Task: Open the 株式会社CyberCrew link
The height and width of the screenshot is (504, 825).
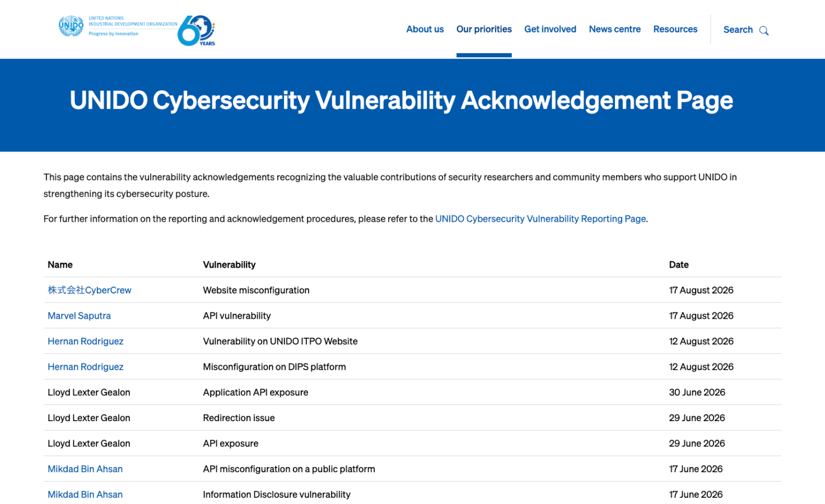Action: tap(90, 290)
